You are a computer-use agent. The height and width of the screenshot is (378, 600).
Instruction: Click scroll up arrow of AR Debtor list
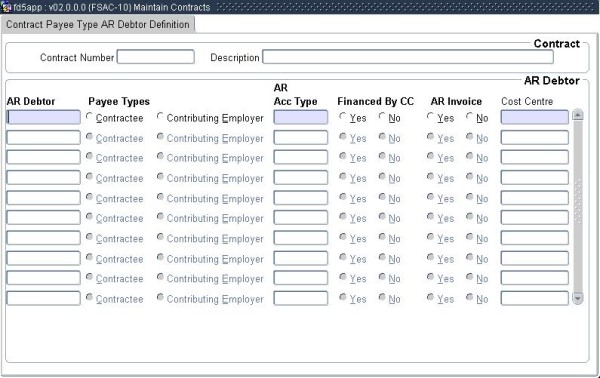pyautogui.click(x=577, y=115)
